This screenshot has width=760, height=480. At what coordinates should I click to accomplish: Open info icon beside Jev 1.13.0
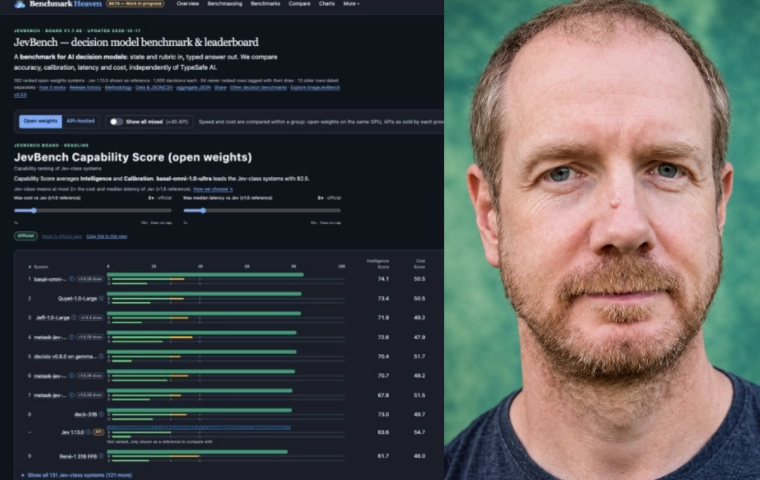click(88, 432)
